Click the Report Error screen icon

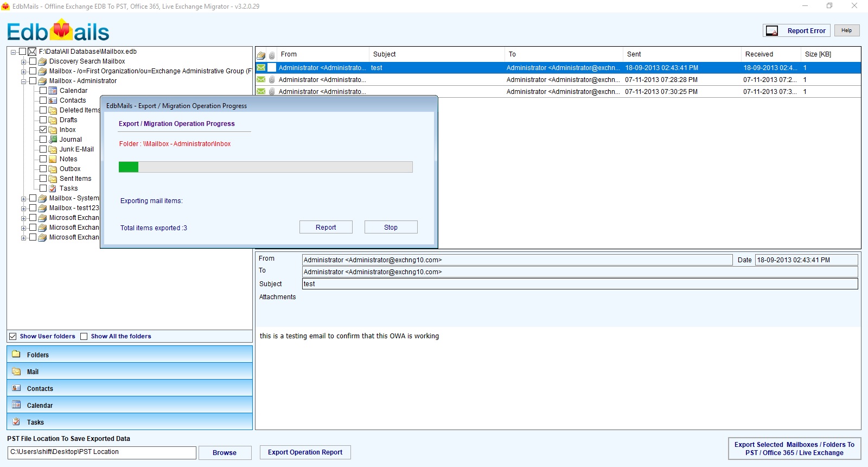772,31
